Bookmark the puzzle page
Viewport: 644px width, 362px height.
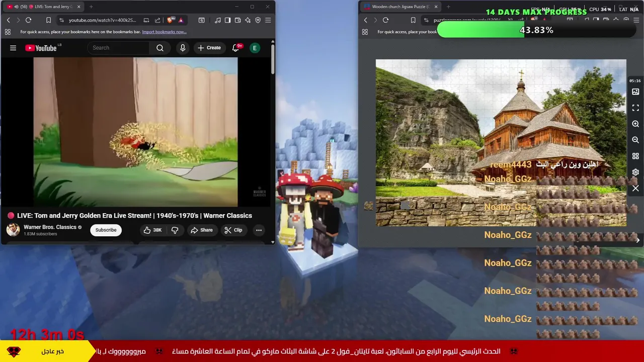[x=413, y=20]
